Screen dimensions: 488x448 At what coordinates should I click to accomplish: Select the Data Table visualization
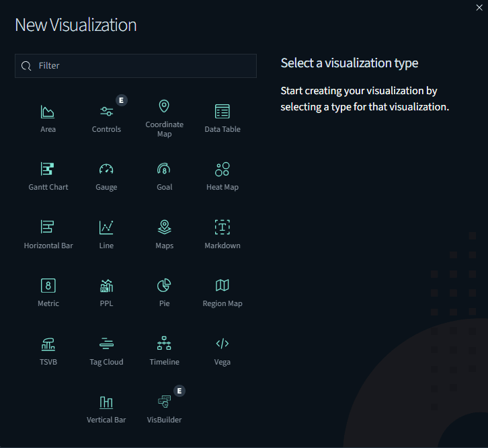click(222, 118)
